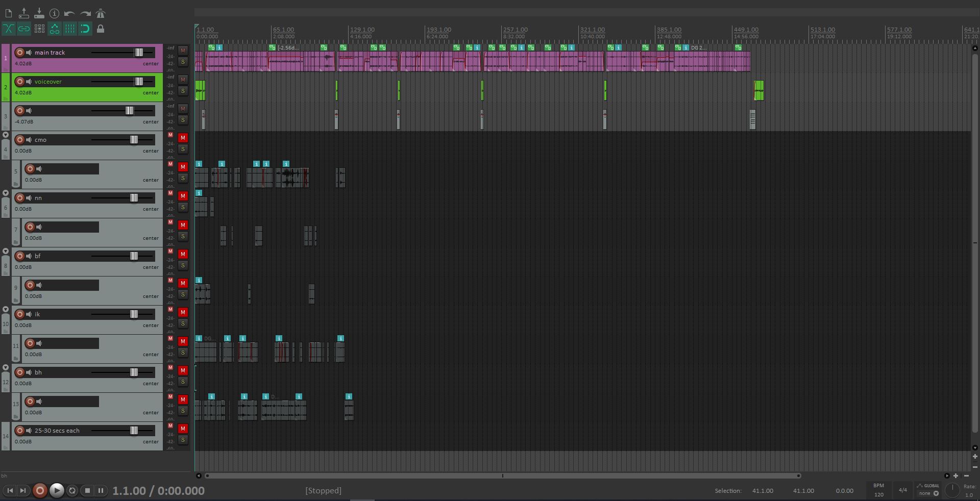Start recording with the transport record button
Viewport: 980px width, 501px height.
tap(40, 491)
